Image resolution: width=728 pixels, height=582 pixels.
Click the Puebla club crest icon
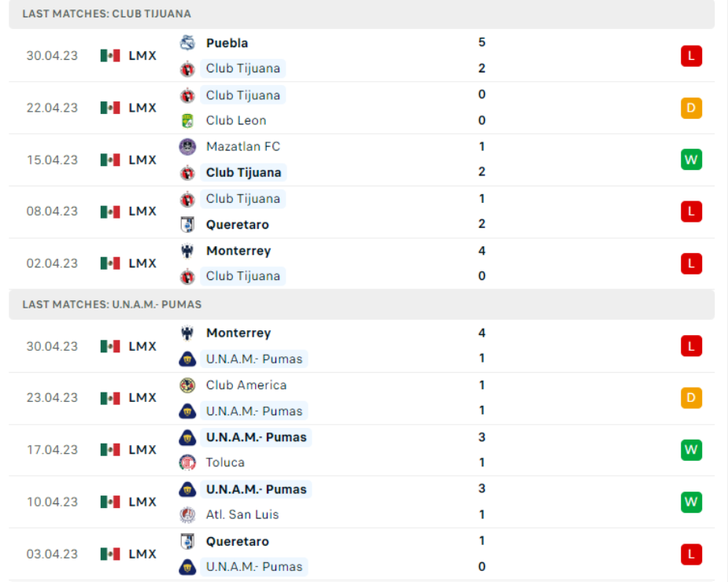tap(187, 42)
